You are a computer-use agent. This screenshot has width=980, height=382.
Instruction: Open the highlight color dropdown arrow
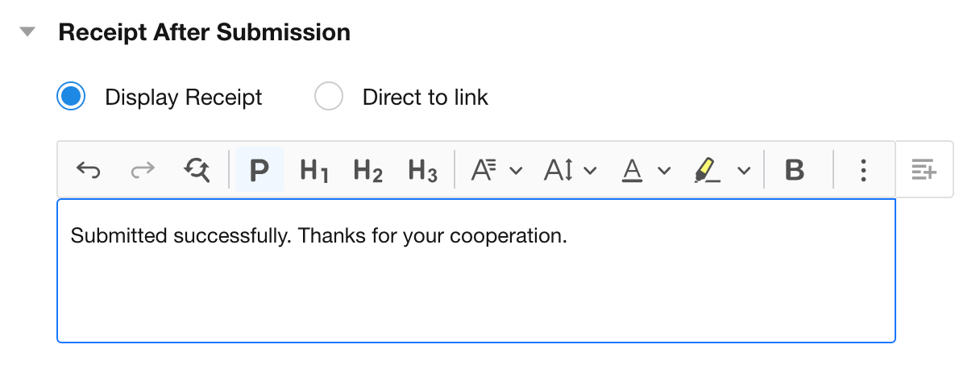tap(744, 171)
